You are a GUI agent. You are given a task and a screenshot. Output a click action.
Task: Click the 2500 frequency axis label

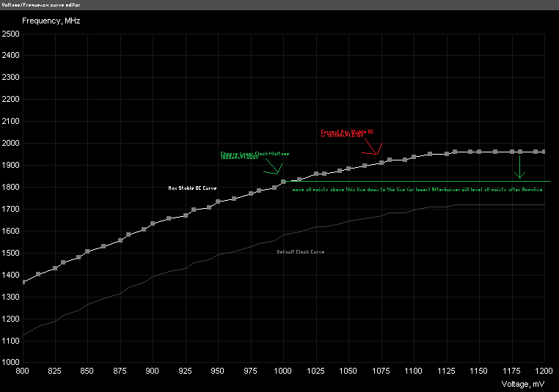tap(11, 34)
